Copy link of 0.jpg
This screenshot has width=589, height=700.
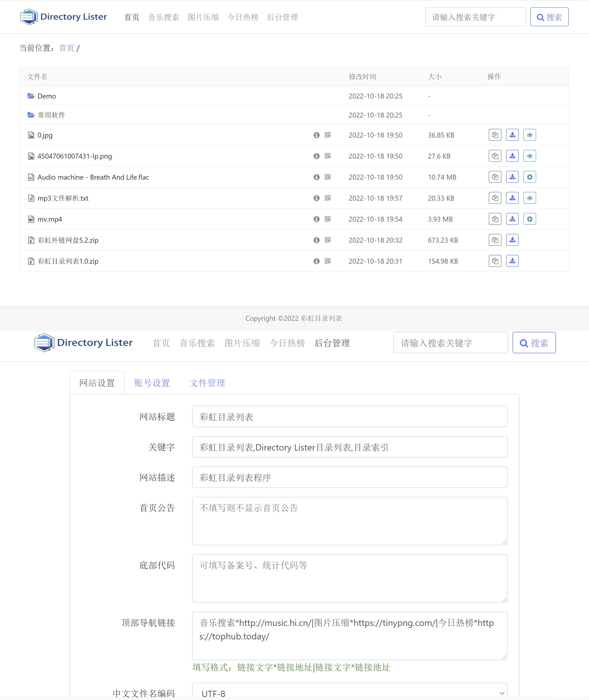click(495, 135)
